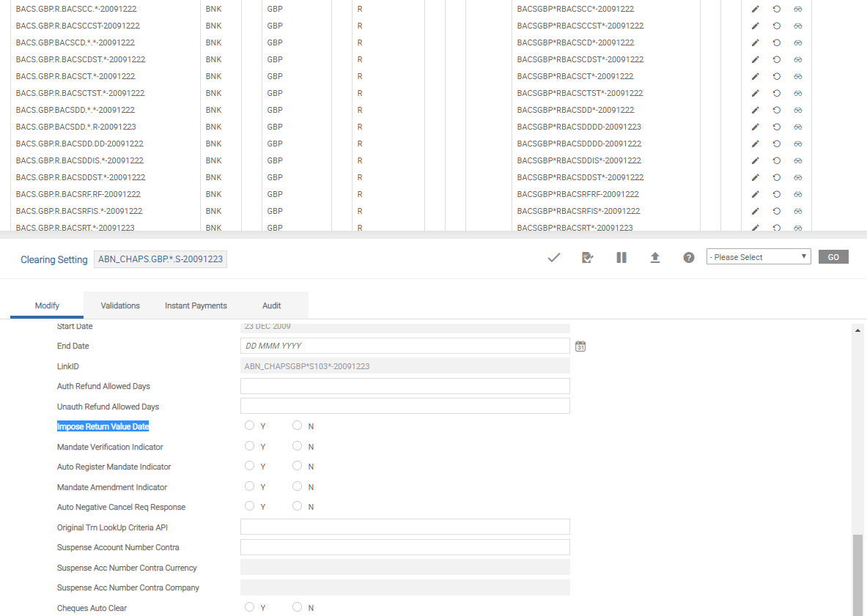This screenshot has width=867, height=616.
Task: Switch to the Validations tab
Action: tap(120, 305)
